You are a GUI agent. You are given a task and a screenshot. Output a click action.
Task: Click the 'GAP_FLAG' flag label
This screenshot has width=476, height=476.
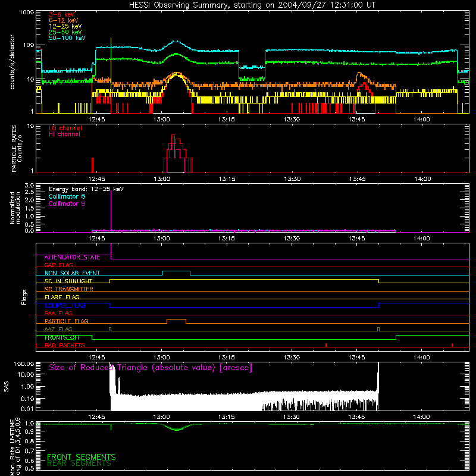[58, 265]
